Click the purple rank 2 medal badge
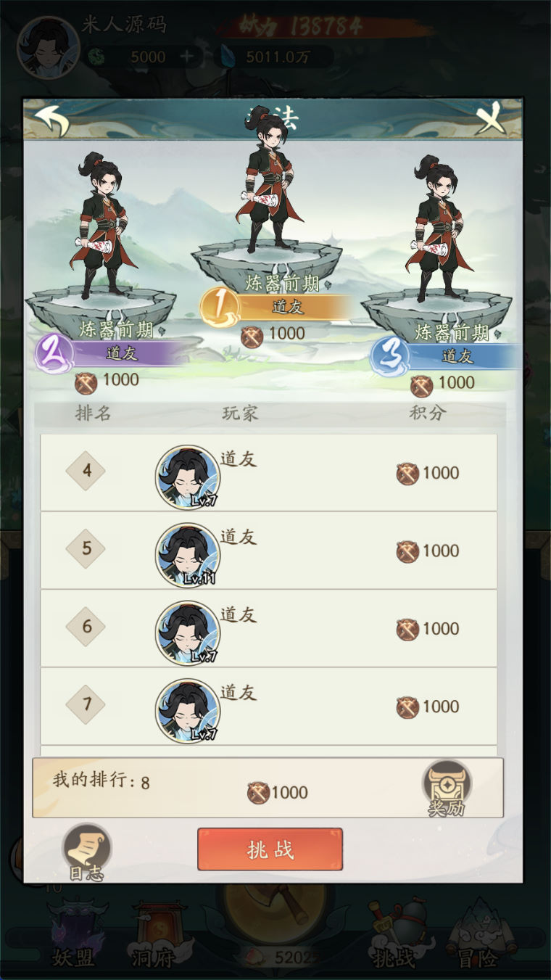Image resolution: width=551 pixels, height=980 pixels. pos(54,354)
